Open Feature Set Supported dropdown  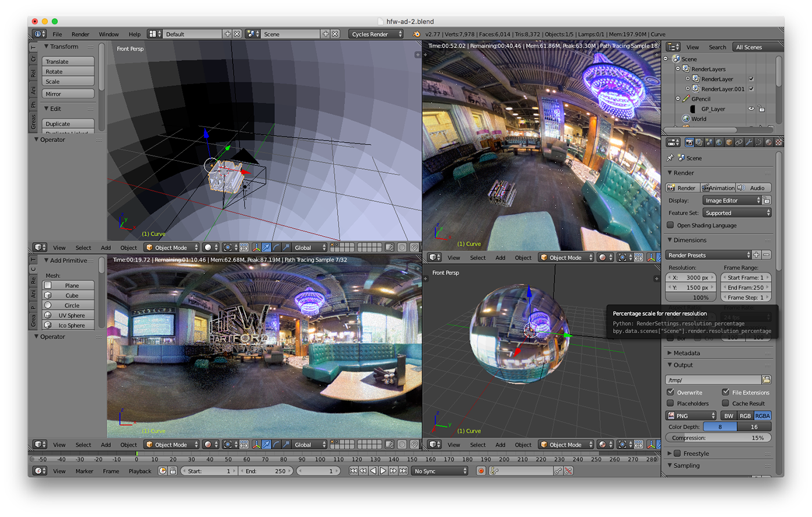(737, 213)
